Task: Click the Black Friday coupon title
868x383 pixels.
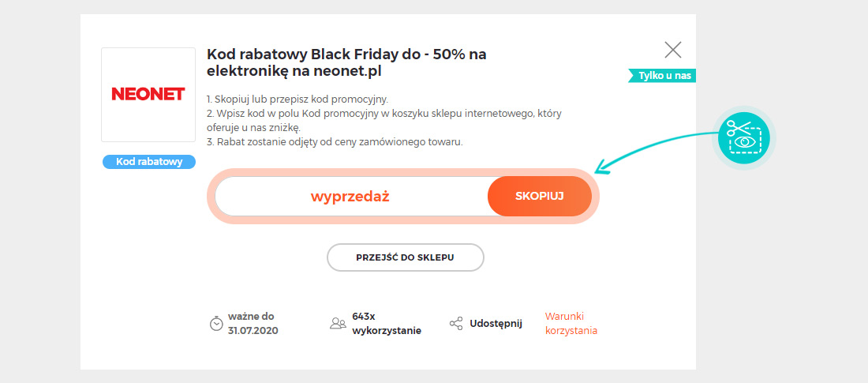Action: [x=346, y=63]
